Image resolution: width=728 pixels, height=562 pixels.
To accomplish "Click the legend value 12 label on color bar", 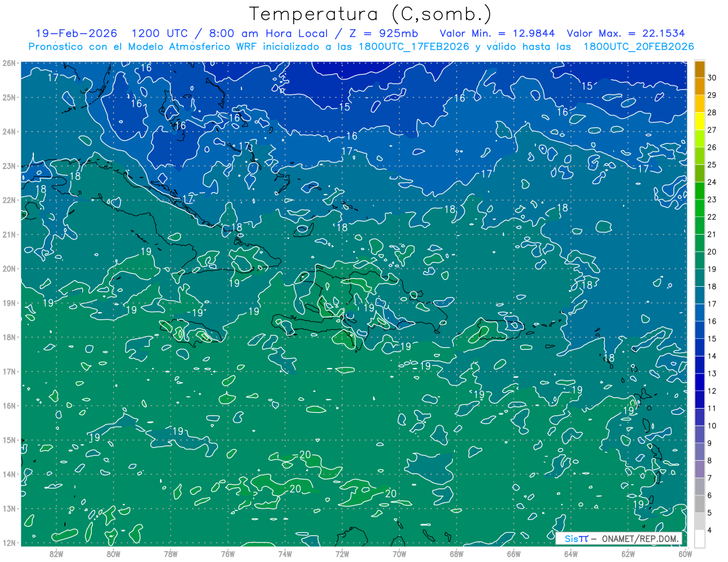I will coord(712,390).
